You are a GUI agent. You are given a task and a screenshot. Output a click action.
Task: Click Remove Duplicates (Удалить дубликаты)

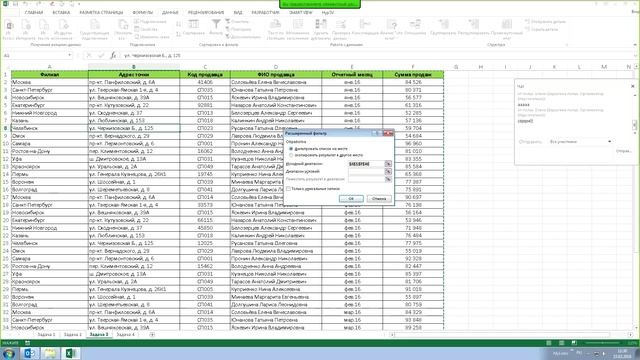click(x=321, y=29)
